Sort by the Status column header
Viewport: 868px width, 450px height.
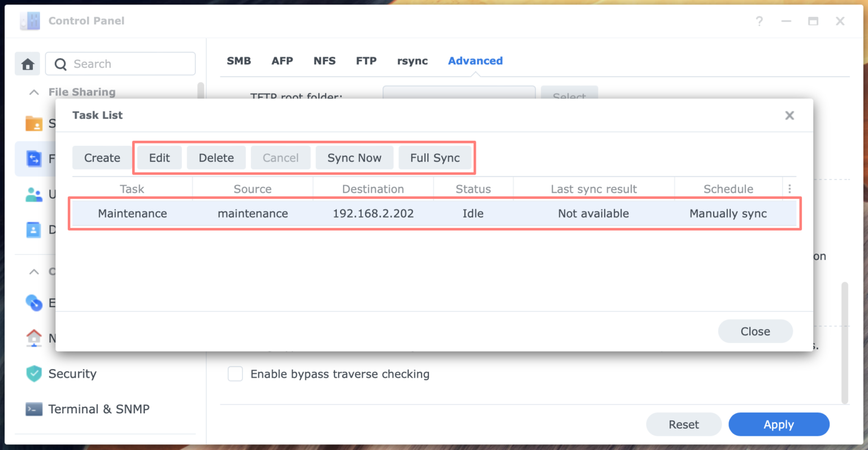pos(473,189)
